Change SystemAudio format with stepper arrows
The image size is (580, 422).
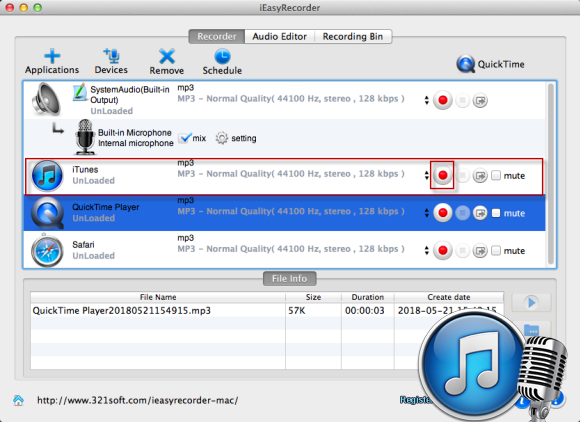pyautogui.click(x=426, y=100)
